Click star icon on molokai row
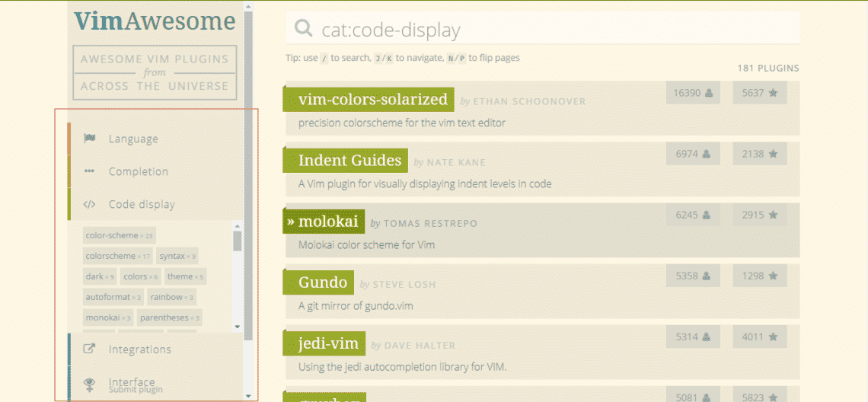868x402 pixels. pos(774,215)
